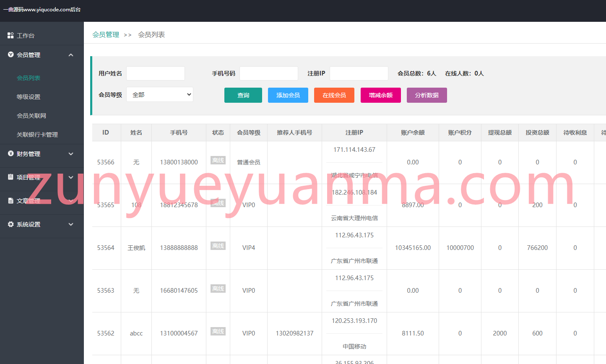The image size is (606, 364).
Task: Click the 离线 status badge for abcc
Action: (218, 331)
